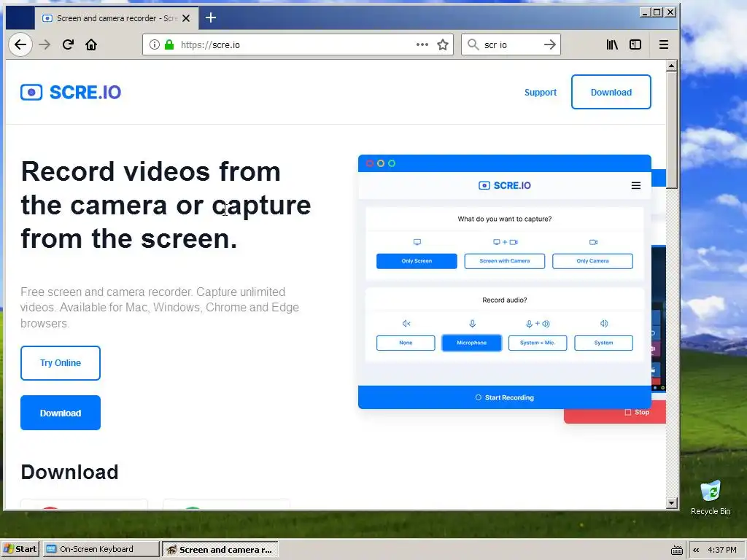Click the keyboard tray icon

point(676,550)
